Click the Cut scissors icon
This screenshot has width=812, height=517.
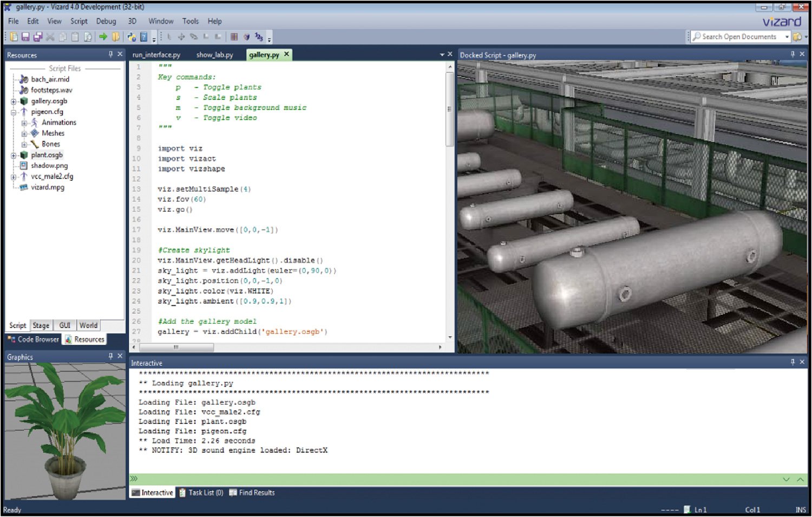(50, 37)
